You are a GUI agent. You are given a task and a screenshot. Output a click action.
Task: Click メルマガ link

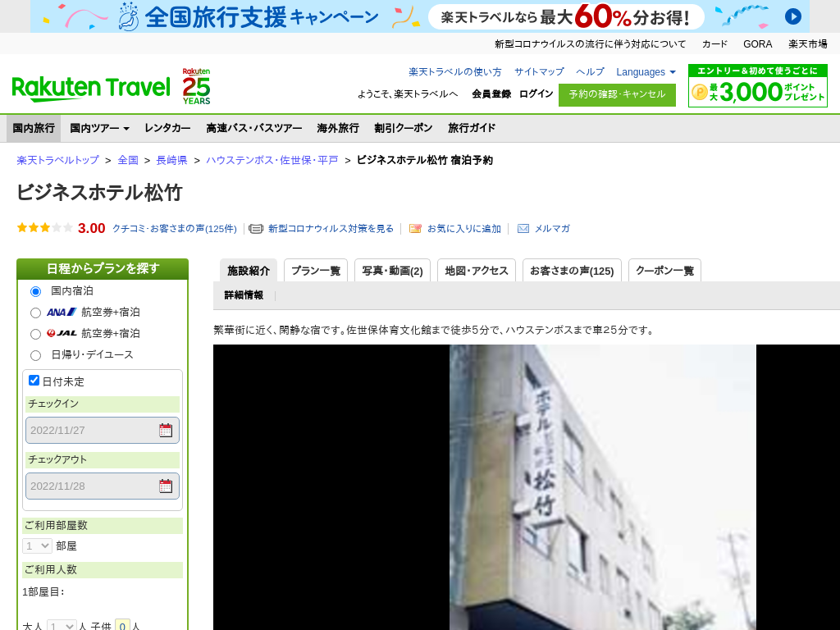[x=552, y=229]
